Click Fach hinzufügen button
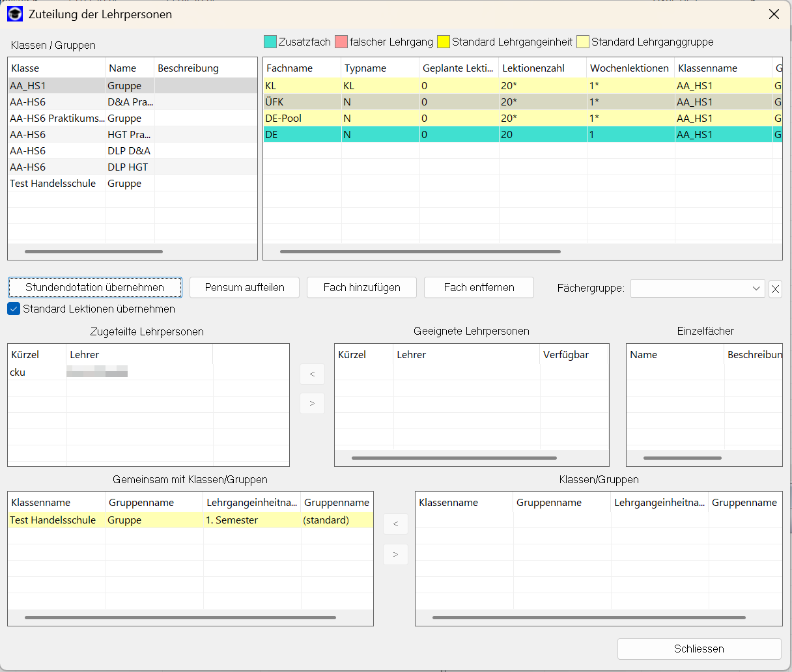This screenshot has height=672, width=792. pyautogui.click(x=361, y=287)
